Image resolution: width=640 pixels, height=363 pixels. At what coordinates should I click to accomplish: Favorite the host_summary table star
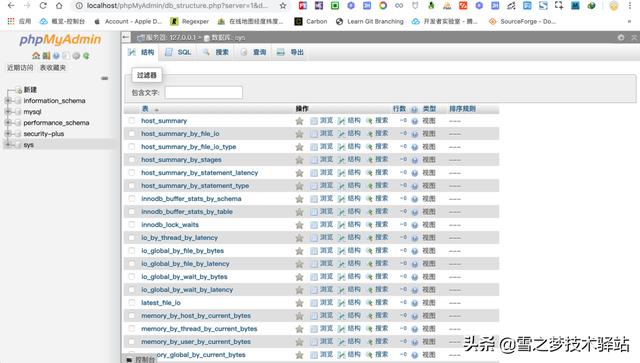299,121
